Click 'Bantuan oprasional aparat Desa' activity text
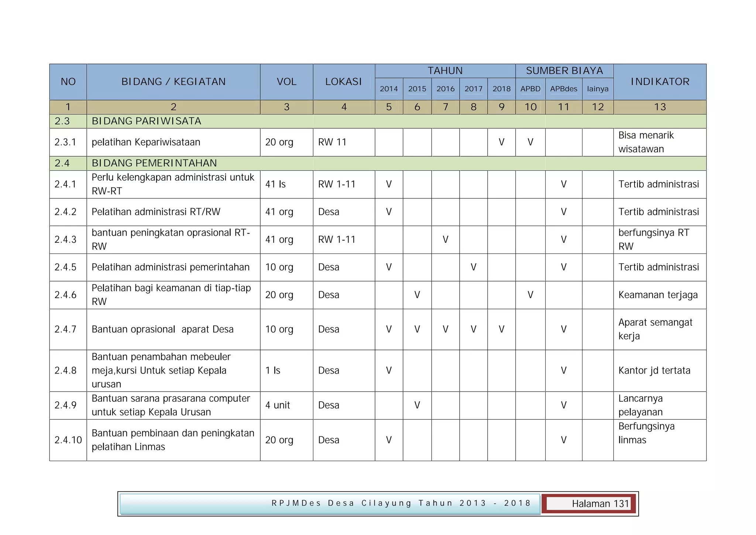Viewport: 756px width, 535px height. coord(162,330)
